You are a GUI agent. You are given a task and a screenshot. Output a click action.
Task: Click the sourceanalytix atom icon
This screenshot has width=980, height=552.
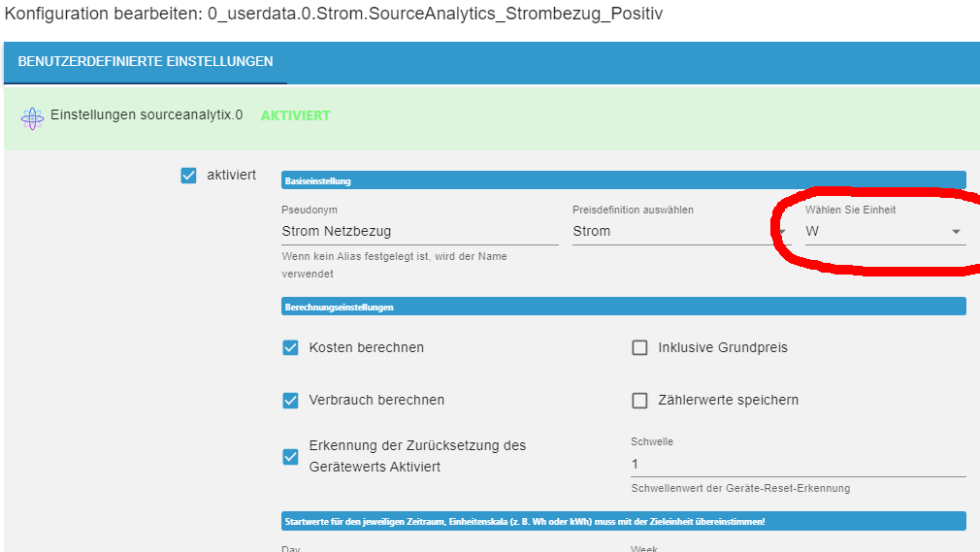[x=32, y=117]
